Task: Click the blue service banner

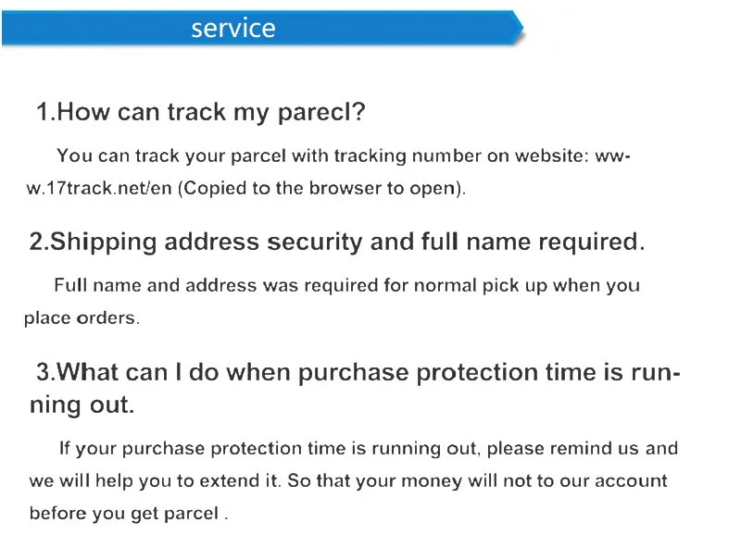Action: pyautogui.click(x=262, y=28)
